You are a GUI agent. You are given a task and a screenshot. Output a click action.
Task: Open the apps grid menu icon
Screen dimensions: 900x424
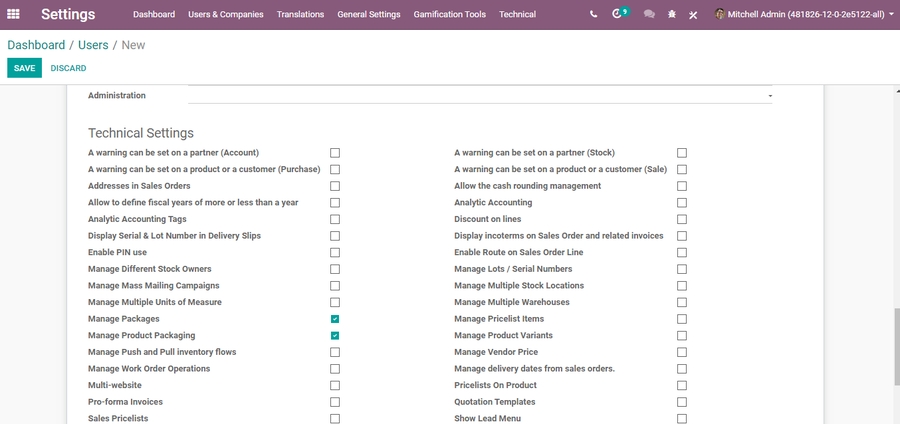[14, 15]
